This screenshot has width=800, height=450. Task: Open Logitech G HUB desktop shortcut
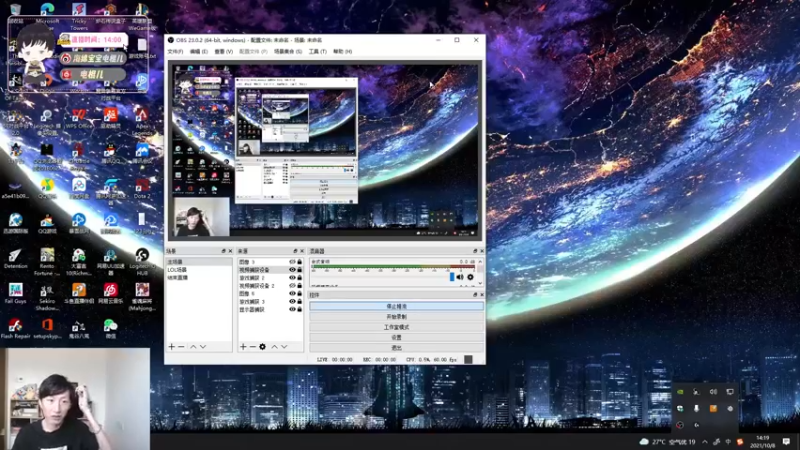tap(142, 262)
